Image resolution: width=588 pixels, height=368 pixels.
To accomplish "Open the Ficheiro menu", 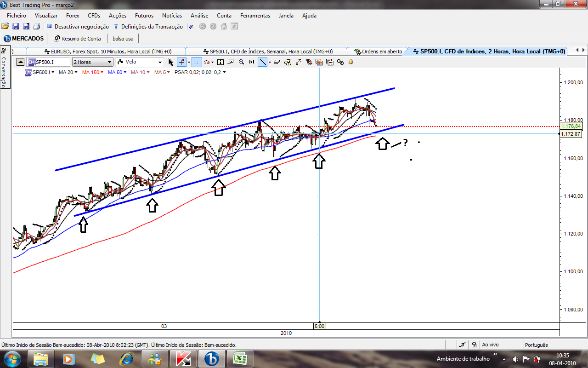I will [x=17, y=15].
